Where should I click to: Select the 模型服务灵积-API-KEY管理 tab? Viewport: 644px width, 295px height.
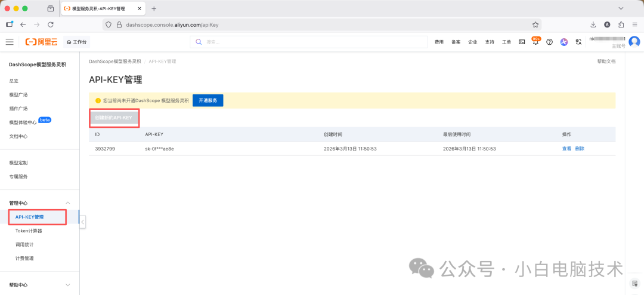[x=104, y=8]
